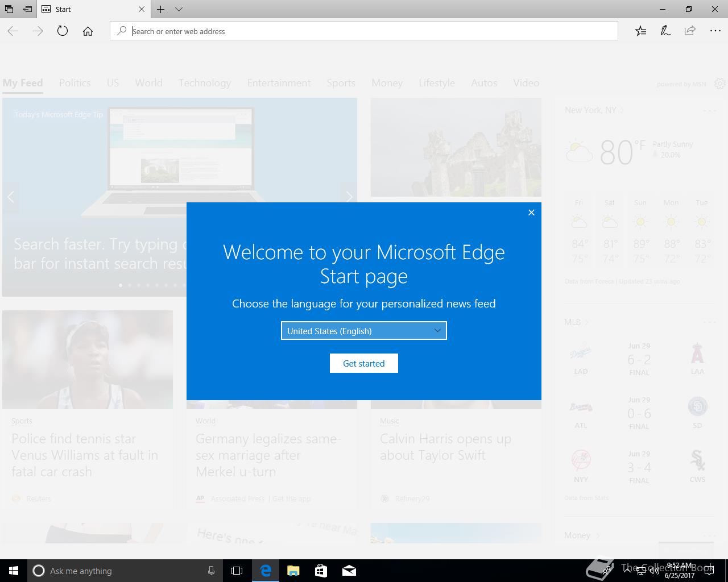Viewport: 728px width, 582px height.
Task: Activate Cortana microphone icon
Action: point(211,571)
